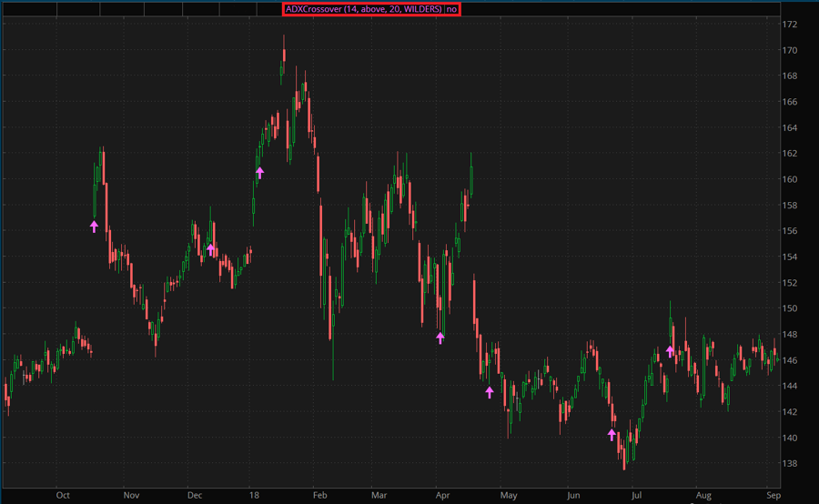Select the pink arrow signal in early April
This screenshot has width=819, height=504.
[440, 338]
